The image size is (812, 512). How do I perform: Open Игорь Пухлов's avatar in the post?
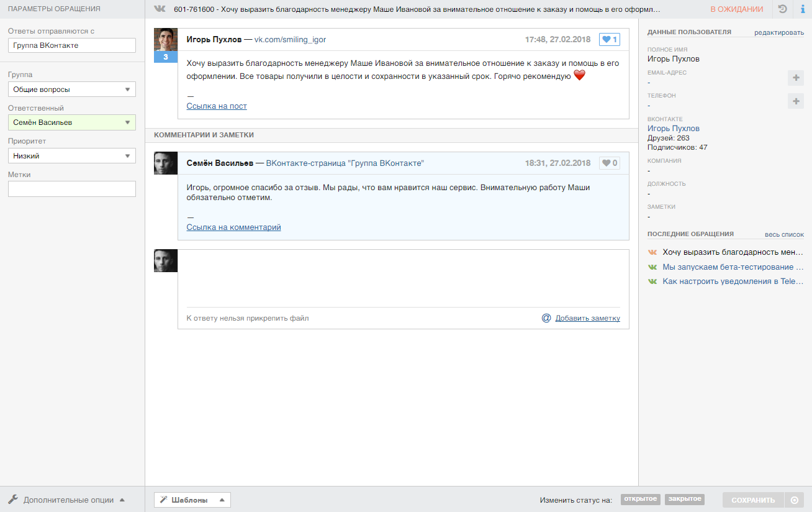click(166, 40)
